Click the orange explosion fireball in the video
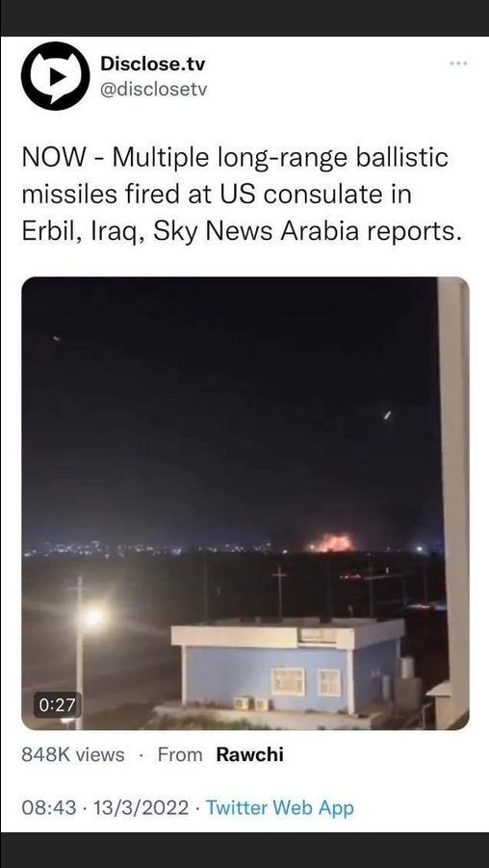Image resolution: width=489 pixels, height=868 pixels. tap(331, 543)
